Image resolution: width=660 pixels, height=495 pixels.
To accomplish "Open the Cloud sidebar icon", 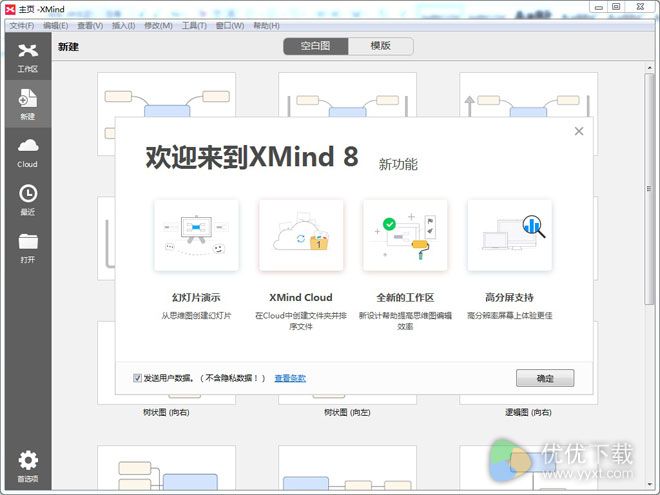I will click(28, 152).
